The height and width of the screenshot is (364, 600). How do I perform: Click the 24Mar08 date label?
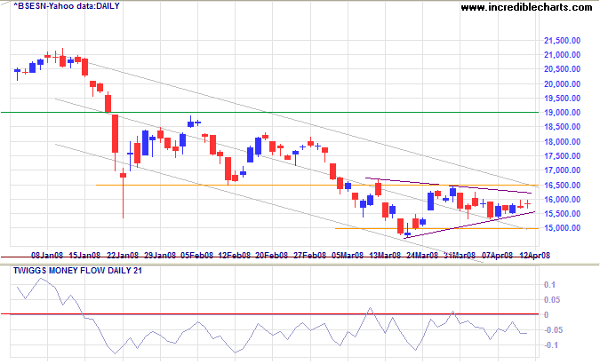pos(422,256)
